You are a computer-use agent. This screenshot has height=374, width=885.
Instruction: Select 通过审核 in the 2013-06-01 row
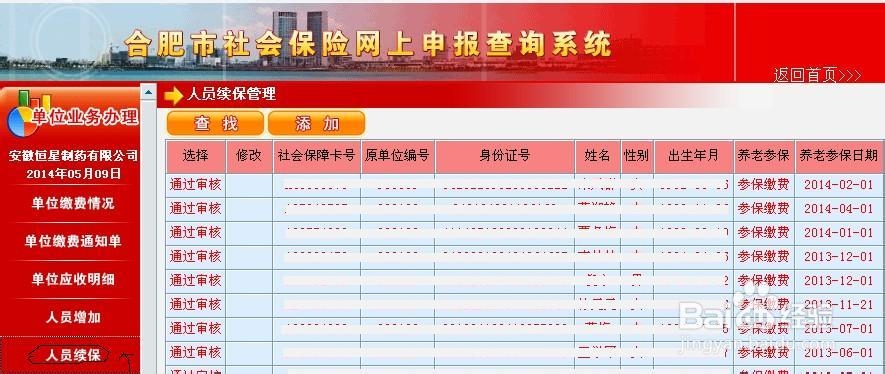pos(195,353)
